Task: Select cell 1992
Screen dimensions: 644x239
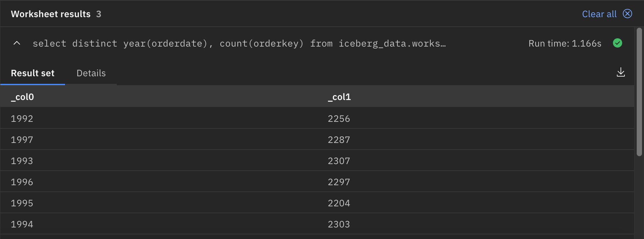Action: pyautogui.click(x=22, y=119)
